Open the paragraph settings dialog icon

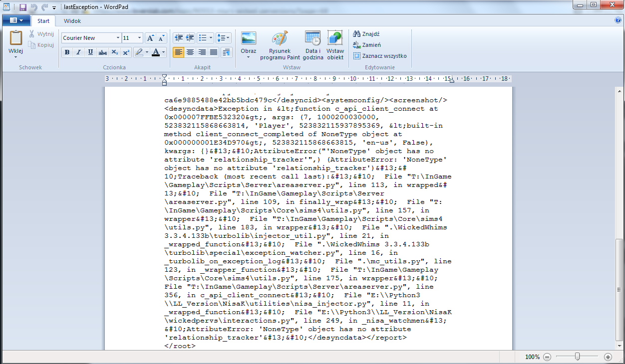(227, 52)
